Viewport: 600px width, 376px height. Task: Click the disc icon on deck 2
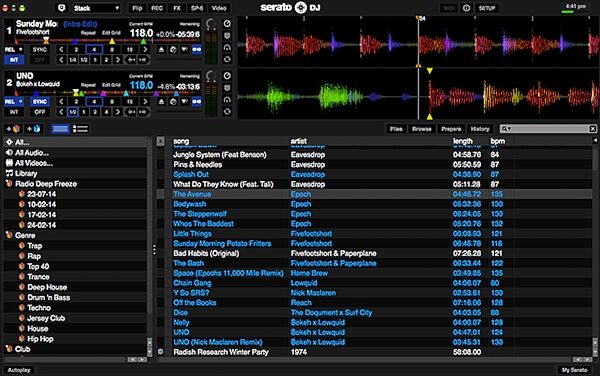[173, 102]
